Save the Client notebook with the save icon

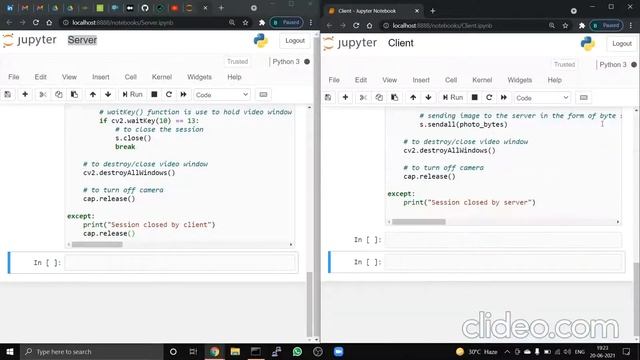point(328,98)
